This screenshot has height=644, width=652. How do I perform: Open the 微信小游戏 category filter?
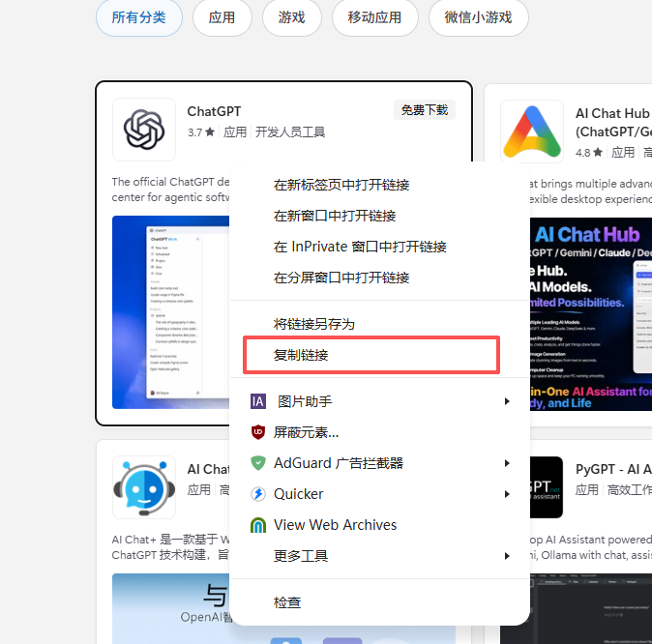click(478, 17)
